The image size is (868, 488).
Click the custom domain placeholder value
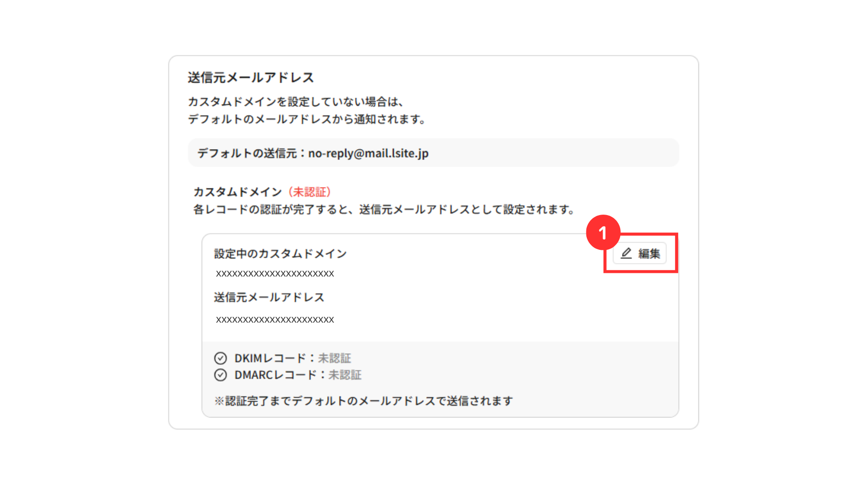click(x=275, y=274)
